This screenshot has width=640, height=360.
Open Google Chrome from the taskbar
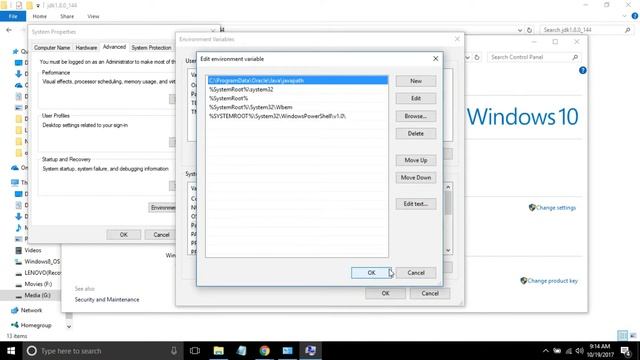(x=264, y=351)
